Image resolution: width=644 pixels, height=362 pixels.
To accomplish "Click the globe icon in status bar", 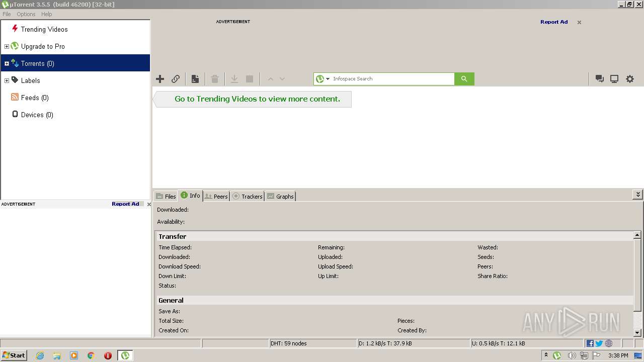I will point(609,343).
